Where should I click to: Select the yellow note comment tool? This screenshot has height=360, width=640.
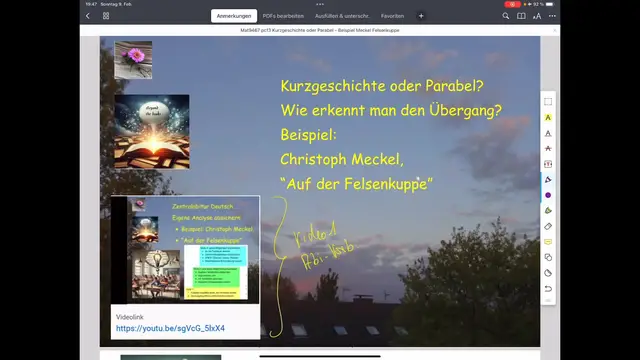[548, 242]
